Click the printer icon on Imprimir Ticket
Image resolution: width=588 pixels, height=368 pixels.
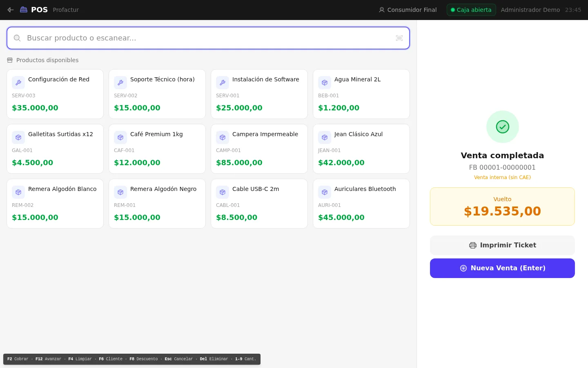[473, 245]
